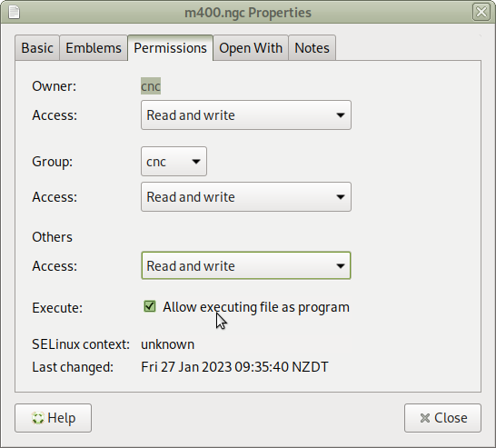Open the Owner access combo box

(246, 115)
